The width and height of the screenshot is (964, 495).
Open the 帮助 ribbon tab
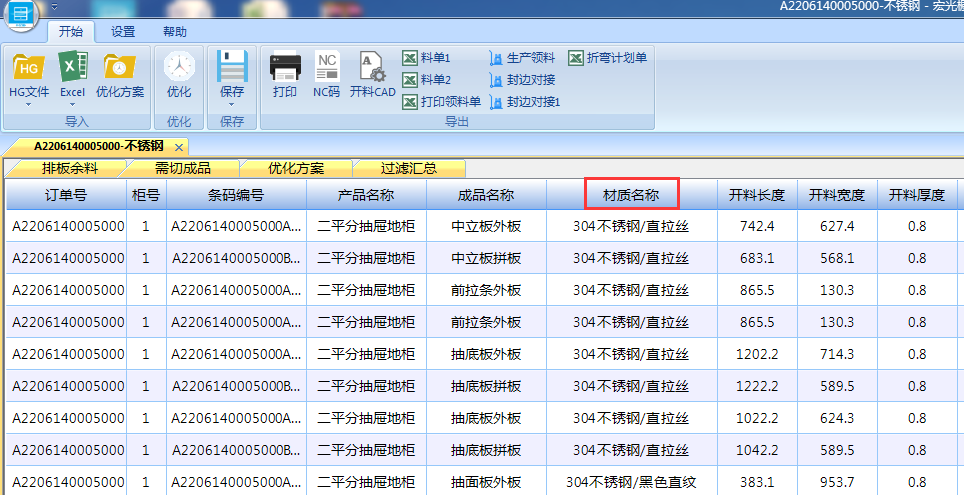(175, 32)
